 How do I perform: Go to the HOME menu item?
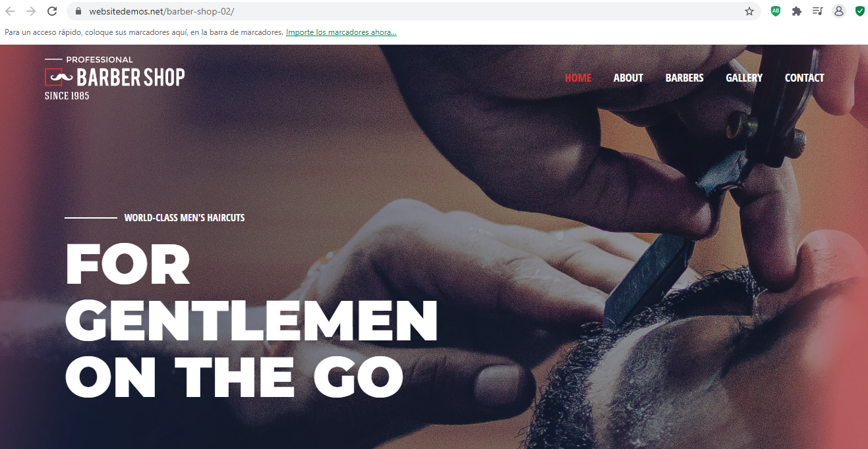coord(578,78)
